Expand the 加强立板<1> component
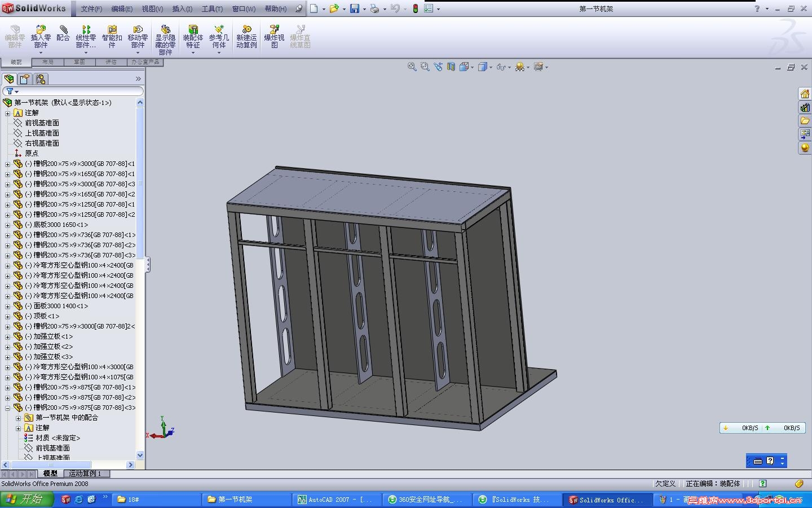812x508 pixels. [8, 336]
